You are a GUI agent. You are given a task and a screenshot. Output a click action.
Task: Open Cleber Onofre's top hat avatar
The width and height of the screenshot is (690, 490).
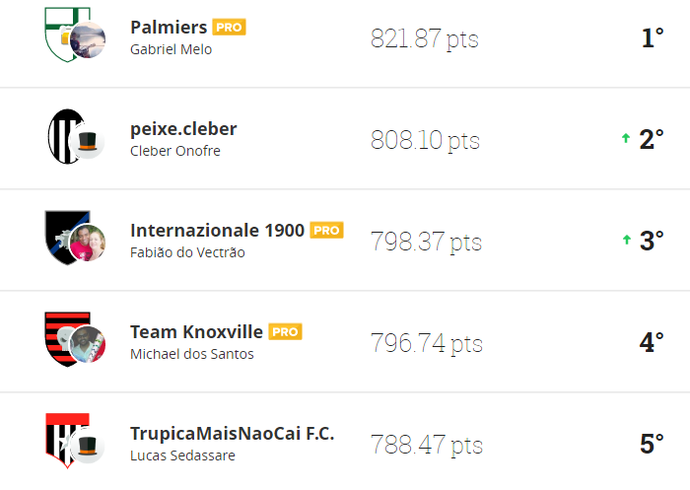point(88,141)
